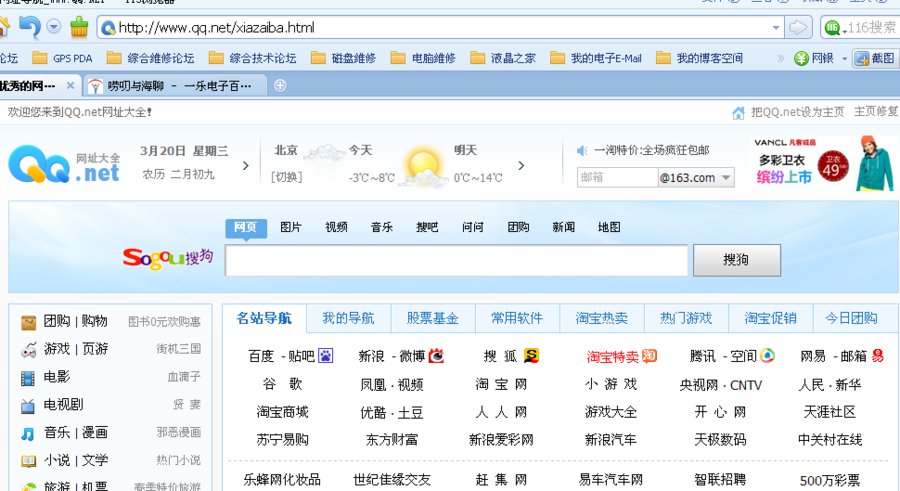Click the 游戏 gamepad category icon
This screenshot has height=491, width=900.
pyautogui.click(x=28, y=350)
